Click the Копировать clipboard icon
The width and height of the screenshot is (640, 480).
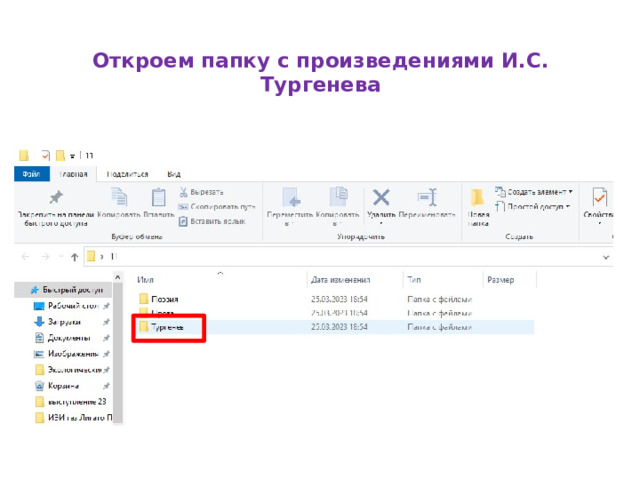point(119,197)
